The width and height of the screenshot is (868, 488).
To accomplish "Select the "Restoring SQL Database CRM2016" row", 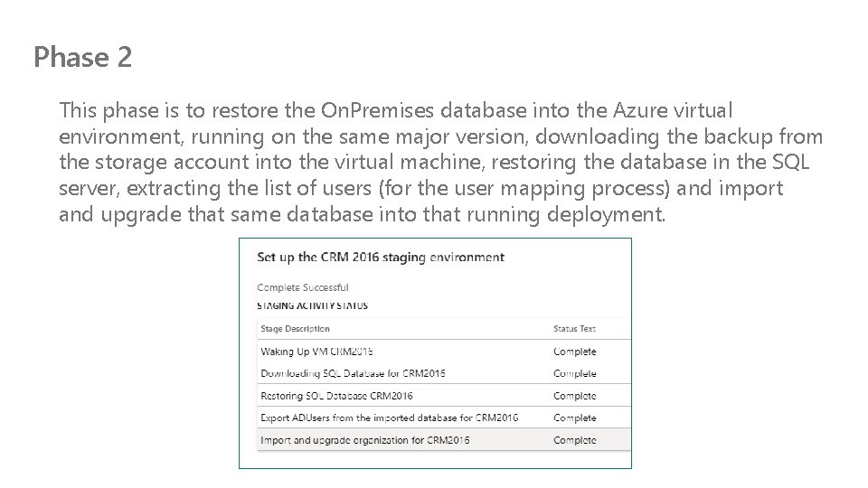I will click(x=336, y=396).
